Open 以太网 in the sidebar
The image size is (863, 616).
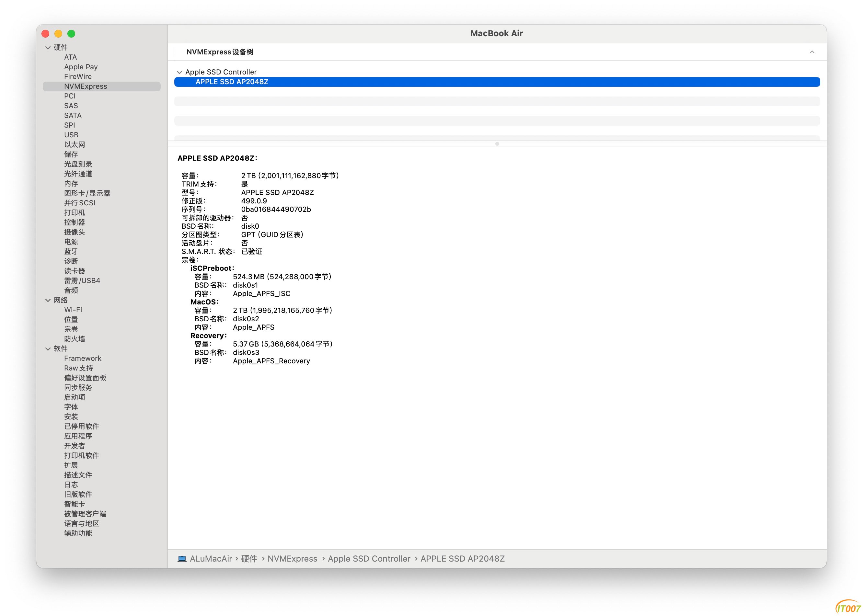[x=75, y=144]
